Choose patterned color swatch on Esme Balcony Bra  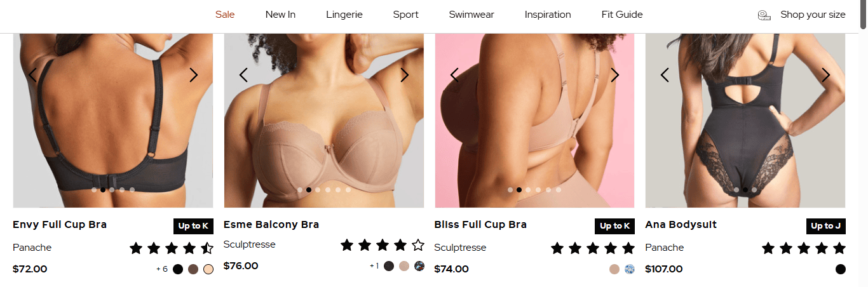pos(419,266)
